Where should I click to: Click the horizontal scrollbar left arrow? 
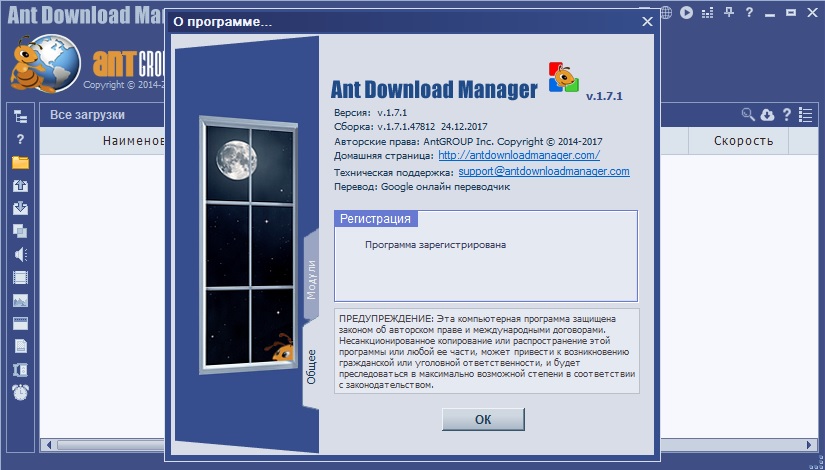click(48, 445)
